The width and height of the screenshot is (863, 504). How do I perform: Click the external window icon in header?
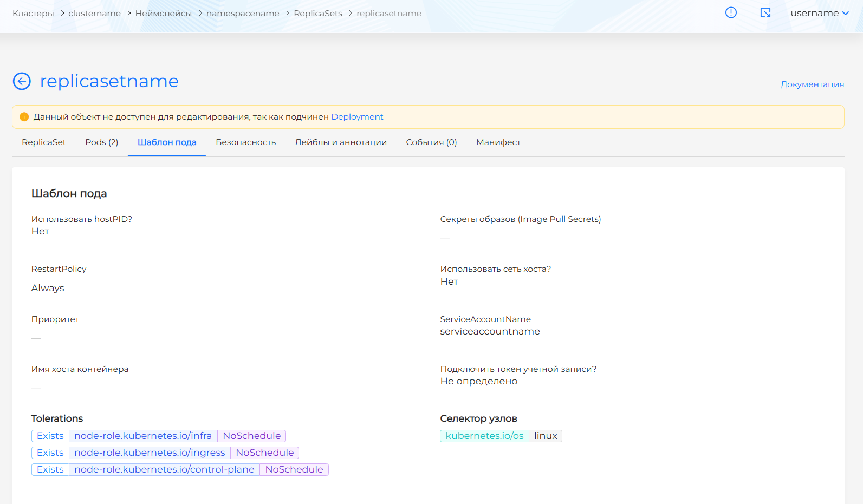(x=765, y=12)
